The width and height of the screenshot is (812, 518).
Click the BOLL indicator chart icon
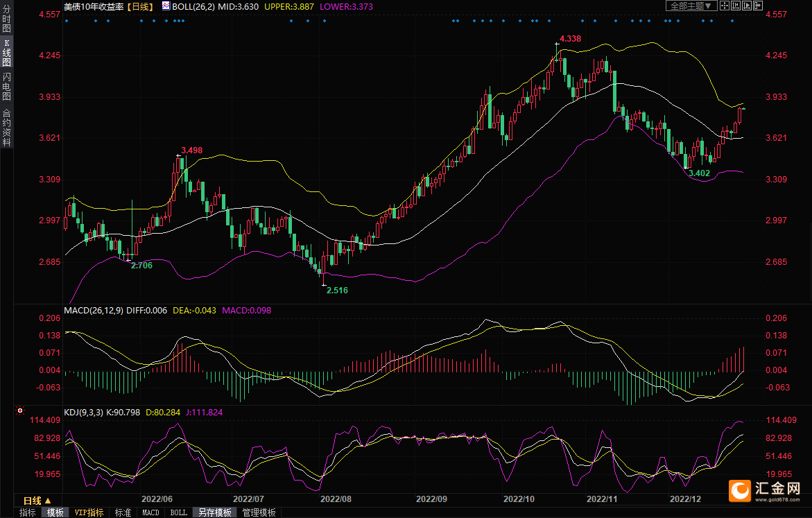(x=165, y=6)
